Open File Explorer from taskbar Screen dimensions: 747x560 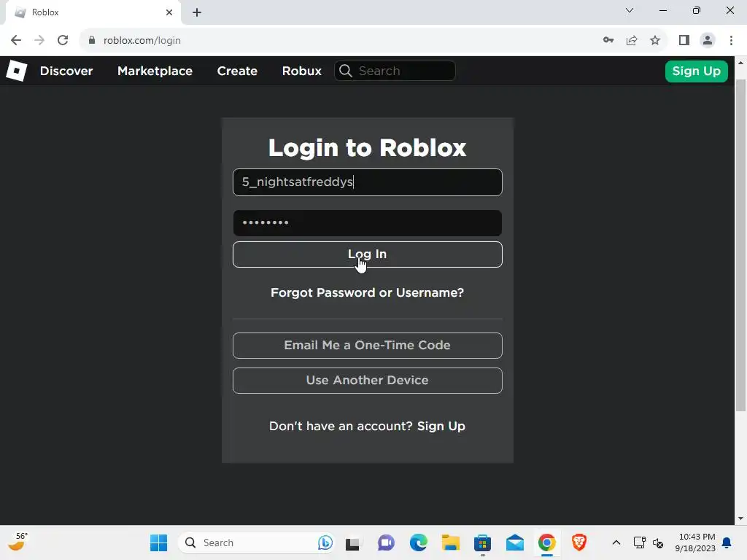450,542
